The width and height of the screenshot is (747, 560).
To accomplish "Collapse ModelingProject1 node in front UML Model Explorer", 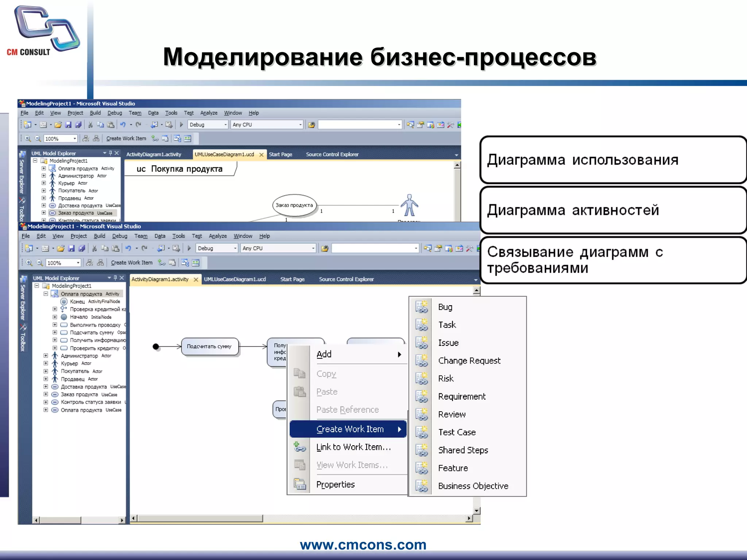I will [37, 286].
